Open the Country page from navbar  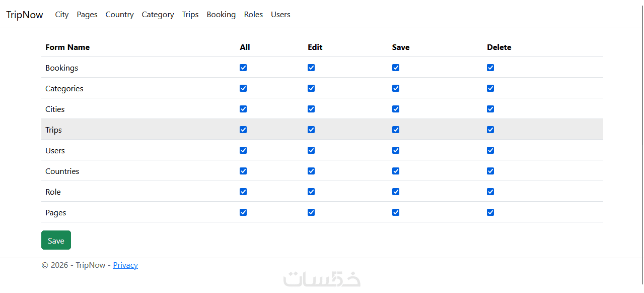[119, 15]
